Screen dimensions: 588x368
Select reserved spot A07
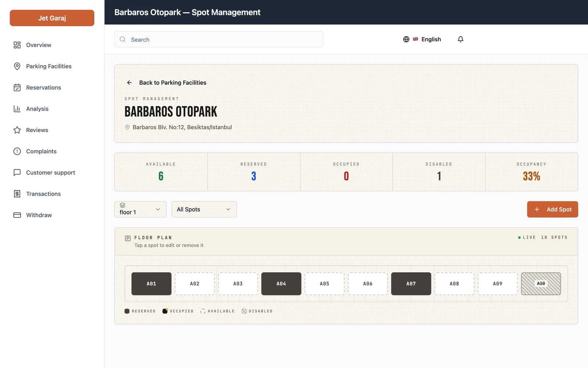[411, 284]
